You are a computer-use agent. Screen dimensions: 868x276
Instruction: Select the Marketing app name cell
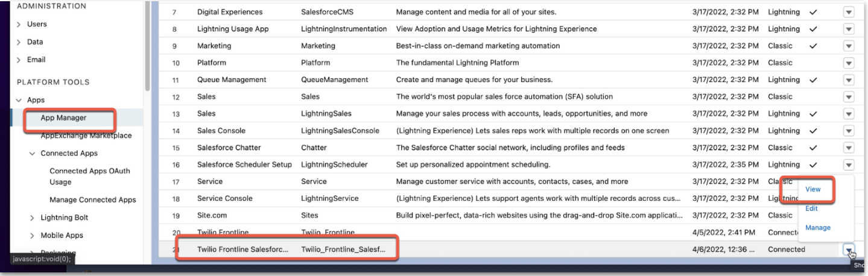tap(214, 46)
